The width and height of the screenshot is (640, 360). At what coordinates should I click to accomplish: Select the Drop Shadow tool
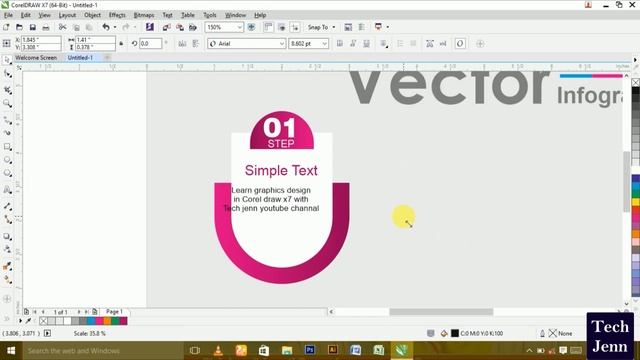click(x=7, y=236)
